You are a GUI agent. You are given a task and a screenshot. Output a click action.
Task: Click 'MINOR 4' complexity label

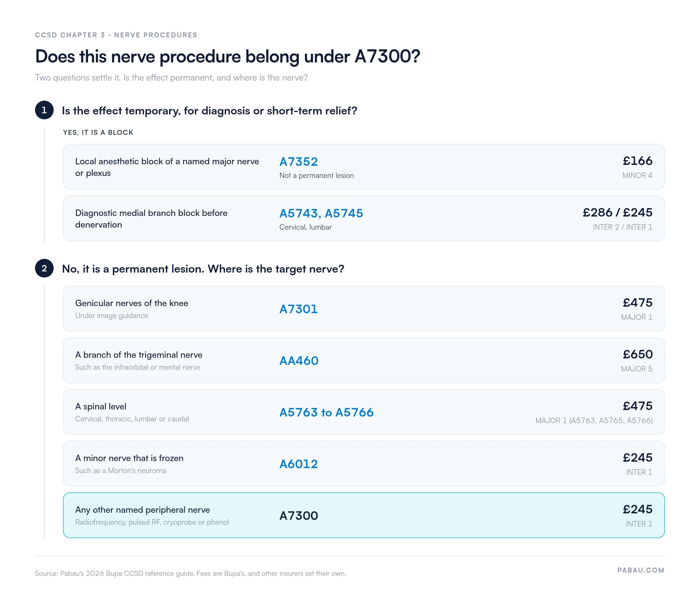[x=637, y=175]
